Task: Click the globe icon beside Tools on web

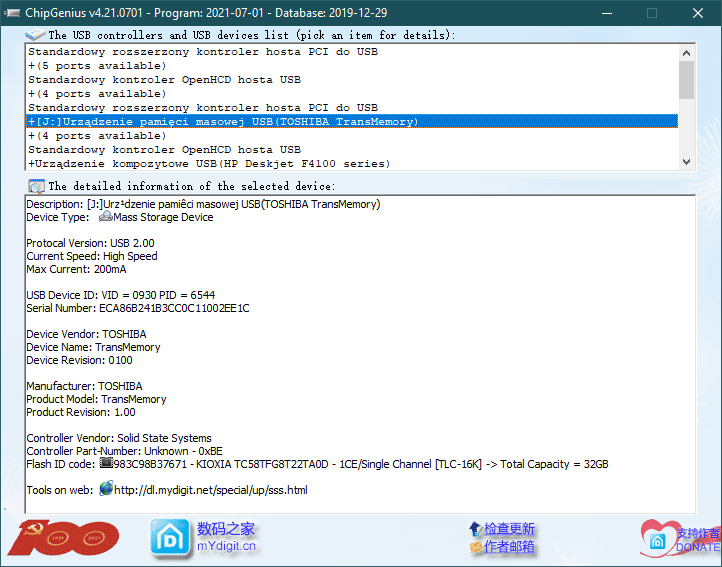Action: tap(106, 489)
